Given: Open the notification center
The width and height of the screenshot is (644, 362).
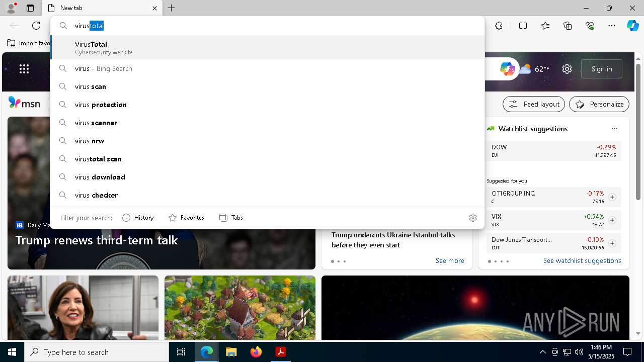Looking at the screenshot, I should [x=627, y=352].
